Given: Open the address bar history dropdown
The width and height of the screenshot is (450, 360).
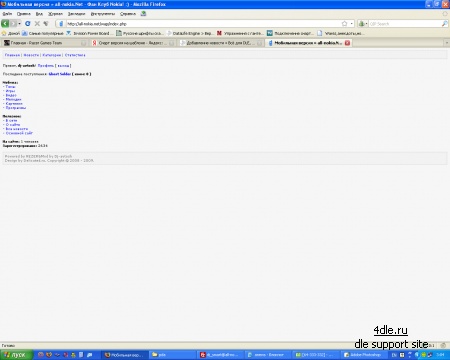Looking at the screenshot, I should [x=352, y=24].
